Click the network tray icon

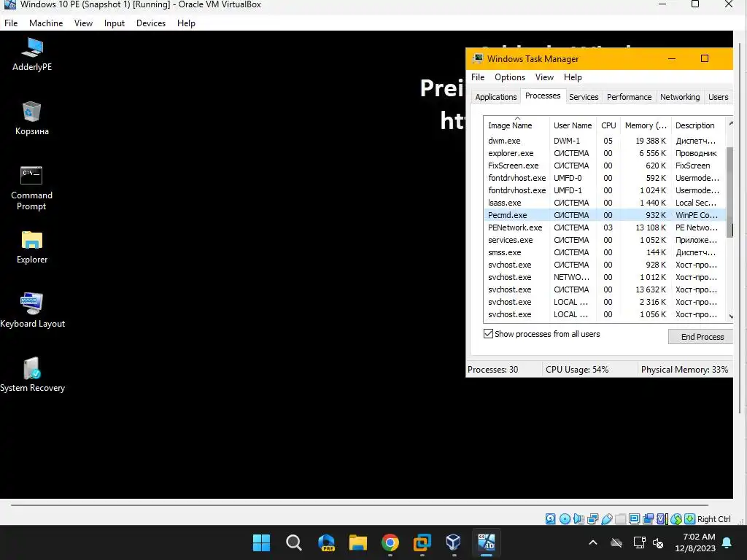pyautogui.click(x=639, y=542)
